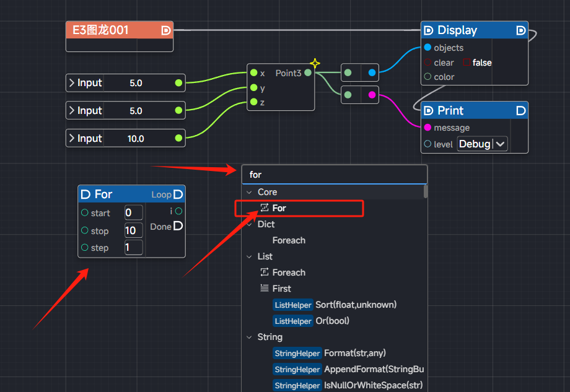Image resolution: width=570 pixels, height=392 pixels.
Task: Click the yellow sparkle icon on Point3 node
Action: pyautogui.click(x=315, y=63)
